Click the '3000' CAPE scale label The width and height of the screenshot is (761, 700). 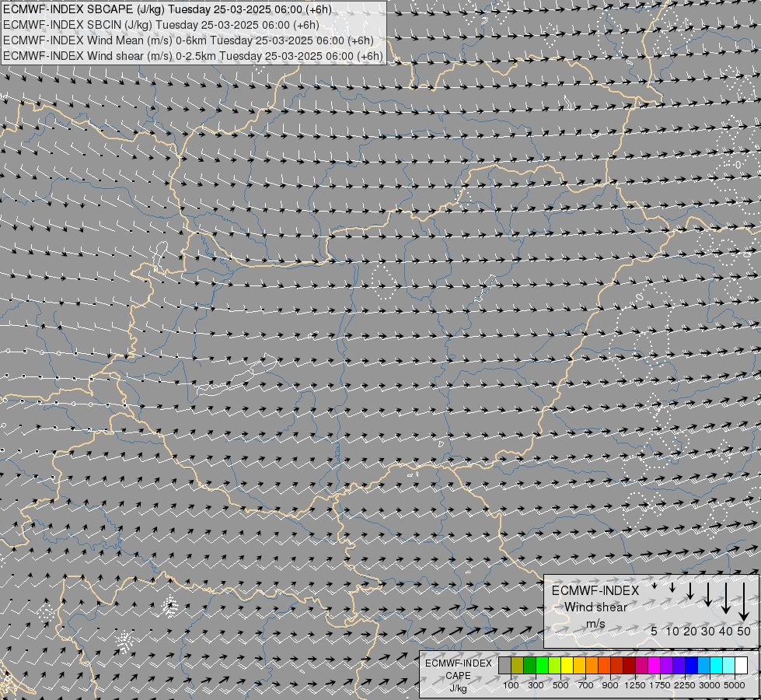[709, 685]
